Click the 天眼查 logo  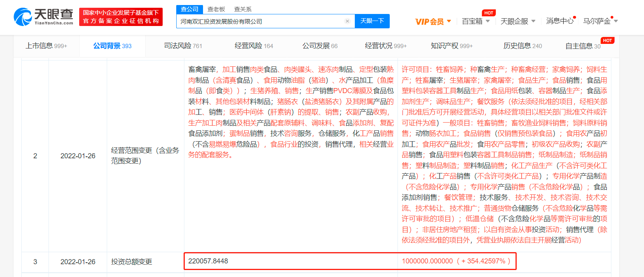point(43,17)
